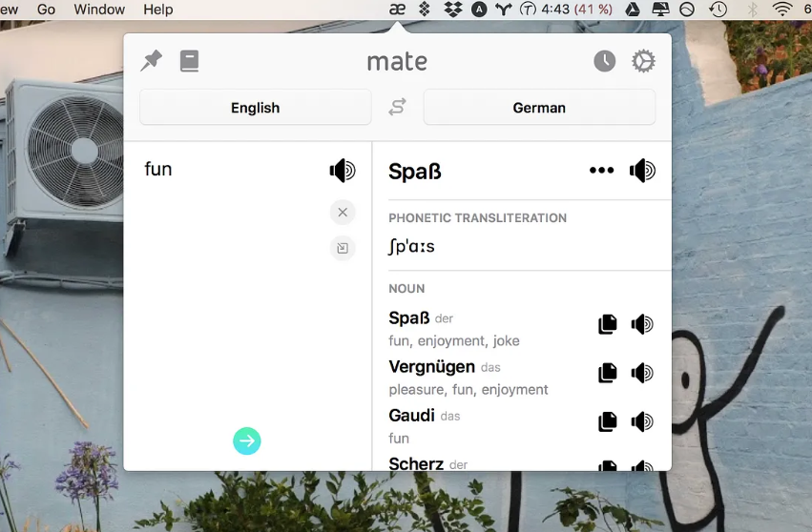Select the word Scherz

coord(416,463)
